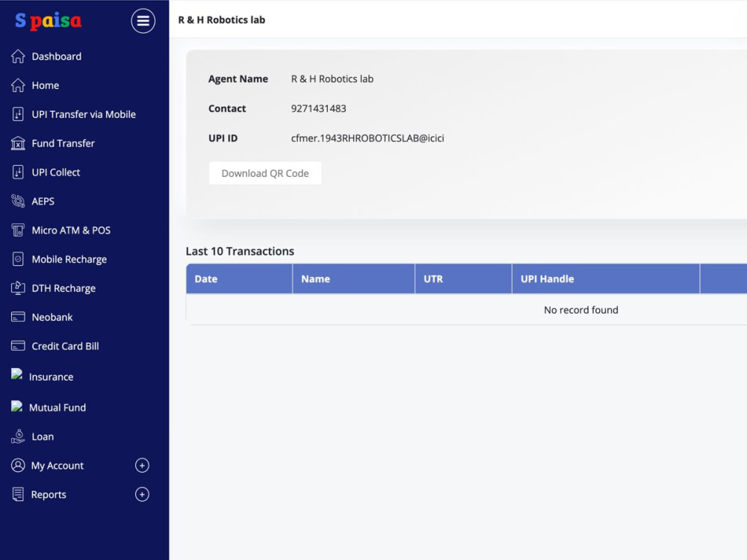Click the Date column header
The width and height of the screenshot is (747, 560).
coord(239,279)
